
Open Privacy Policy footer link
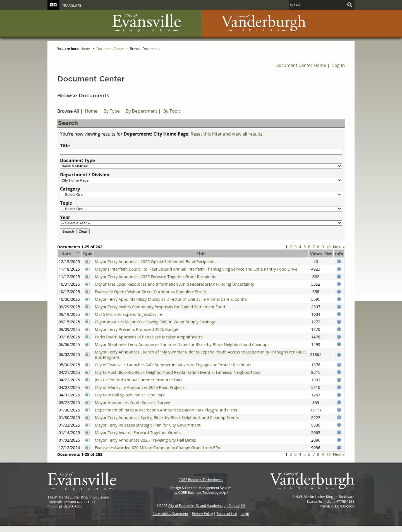pos(202,514)
